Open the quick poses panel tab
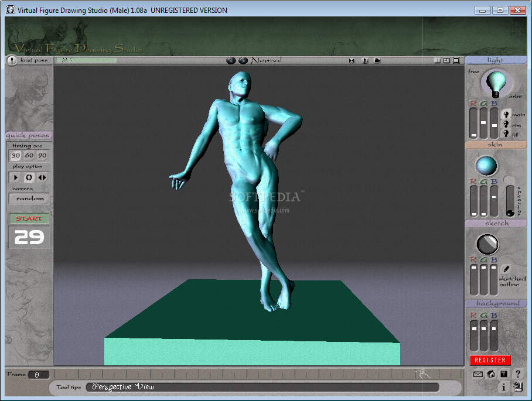Viewport: 532px width, 401px height. pos(28,135)
